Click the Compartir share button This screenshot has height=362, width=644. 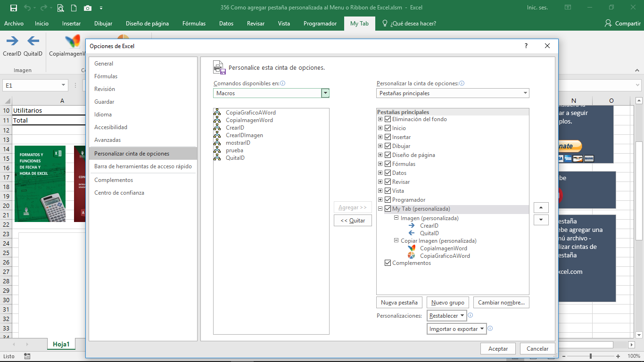click(622, 24)
